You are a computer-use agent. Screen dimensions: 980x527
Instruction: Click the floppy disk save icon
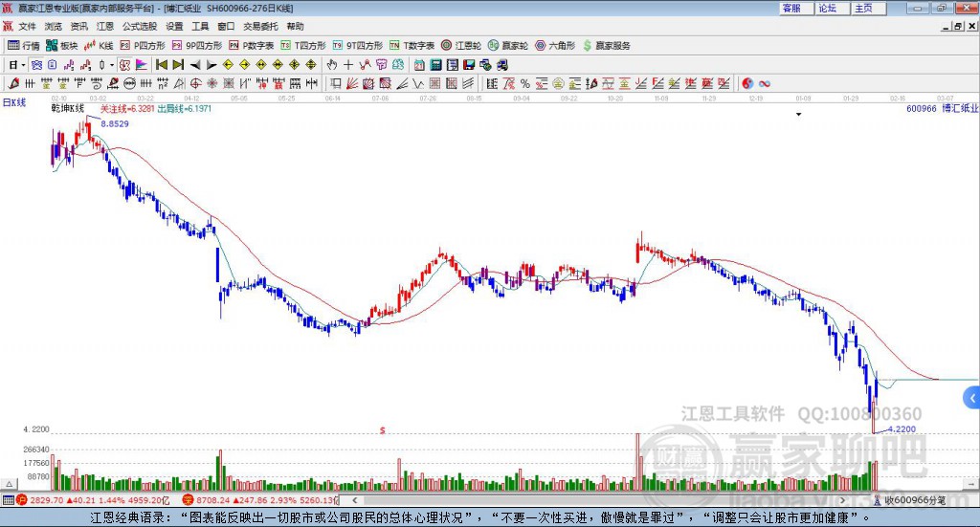469,65
